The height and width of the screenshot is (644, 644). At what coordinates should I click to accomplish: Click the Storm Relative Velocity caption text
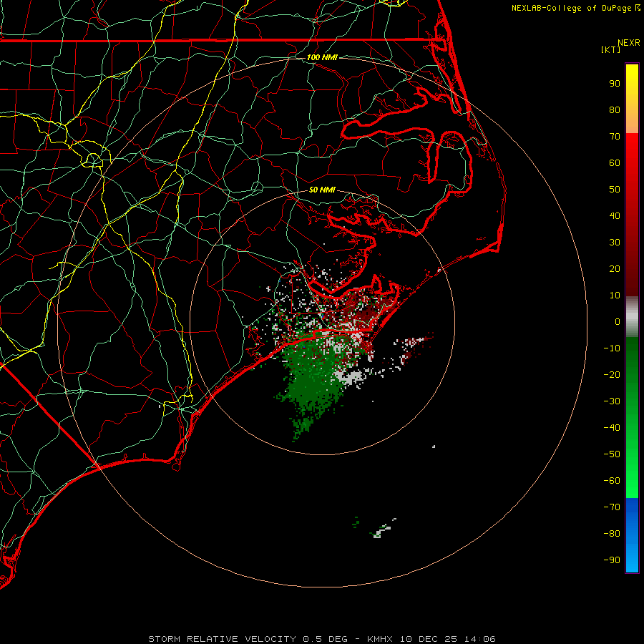321,639
